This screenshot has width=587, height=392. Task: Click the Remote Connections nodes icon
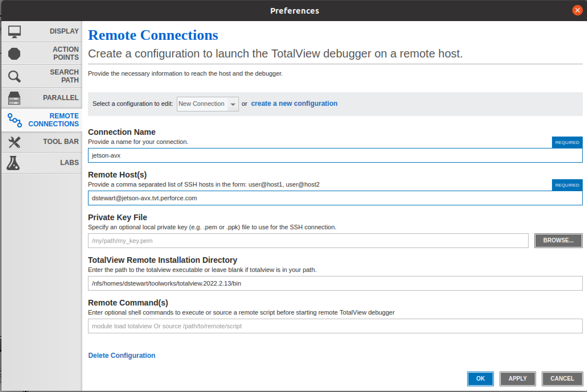[x=15, y=120]
